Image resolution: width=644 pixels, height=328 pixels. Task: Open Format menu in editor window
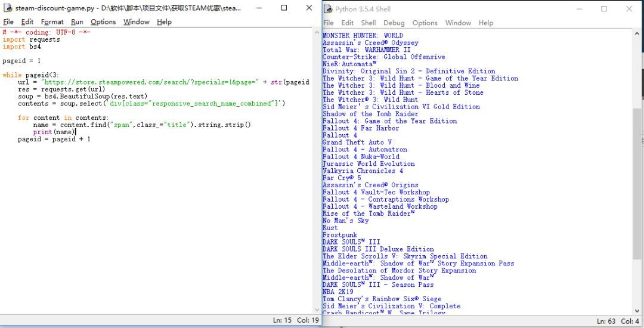coord(52,21)
